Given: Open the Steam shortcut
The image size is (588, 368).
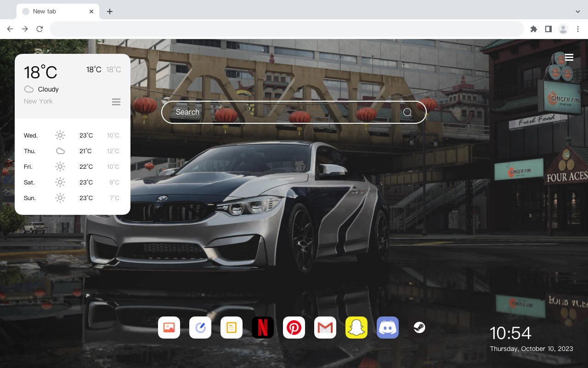Looking at the screenshot, I should [419, 328].
